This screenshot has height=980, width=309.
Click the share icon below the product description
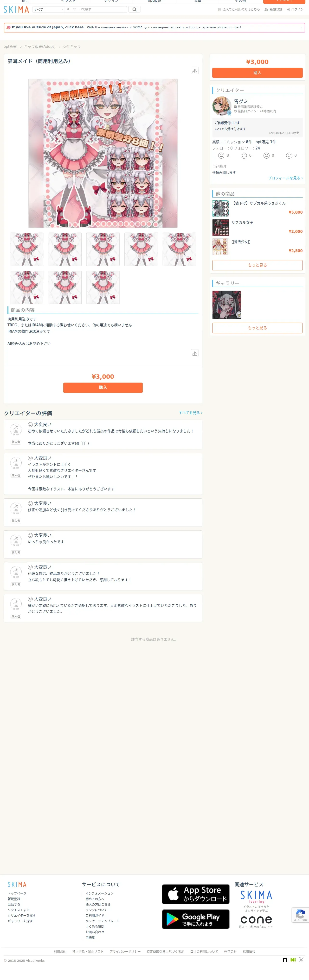[195, 353]
